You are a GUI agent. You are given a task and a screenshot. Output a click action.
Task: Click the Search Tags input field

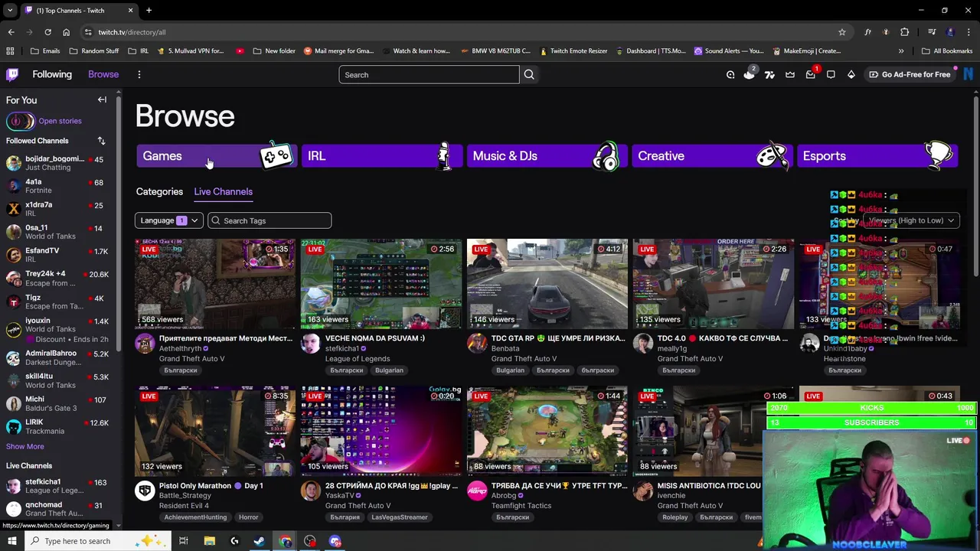269,220
